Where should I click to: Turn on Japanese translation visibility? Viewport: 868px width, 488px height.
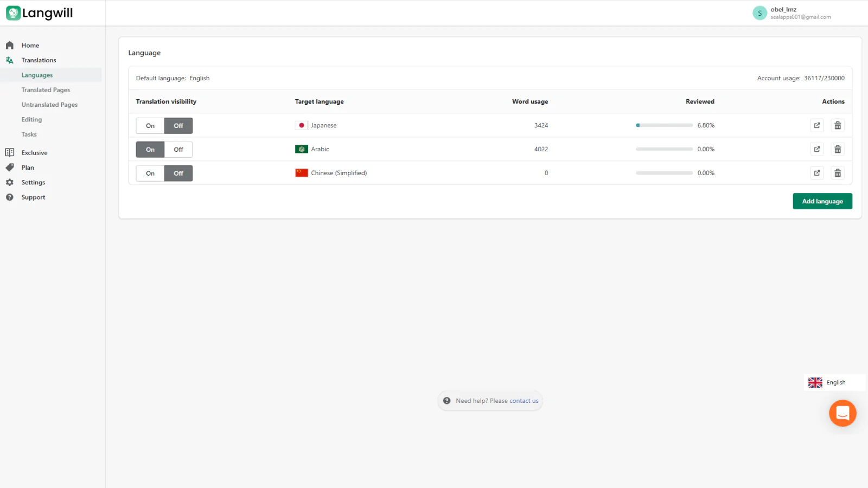click(150, 126)
